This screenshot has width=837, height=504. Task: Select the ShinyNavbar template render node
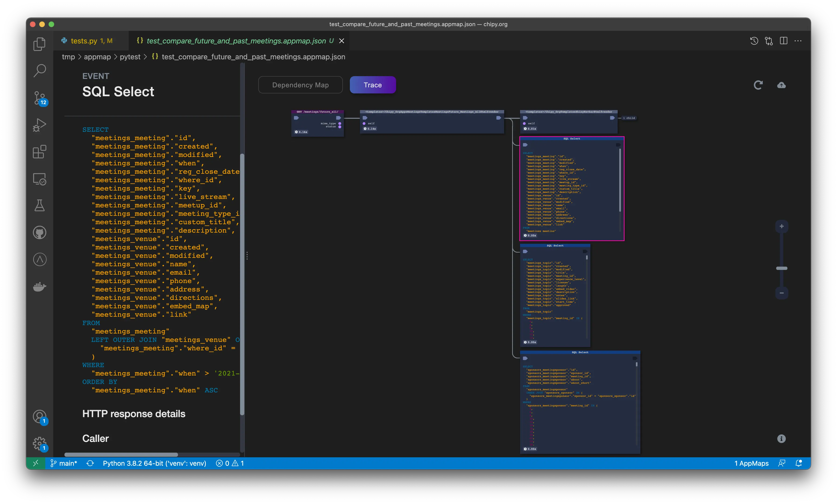point(568,121)
